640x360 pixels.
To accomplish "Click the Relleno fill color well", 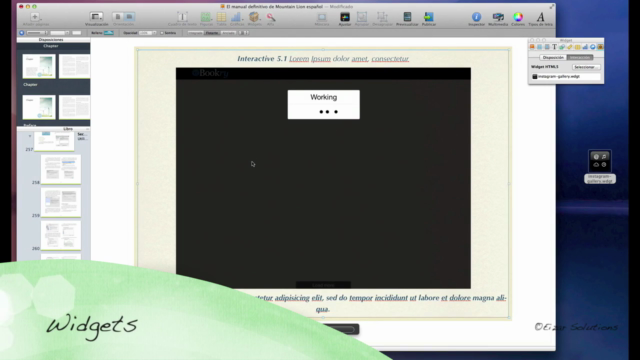I will pos(109,33).
